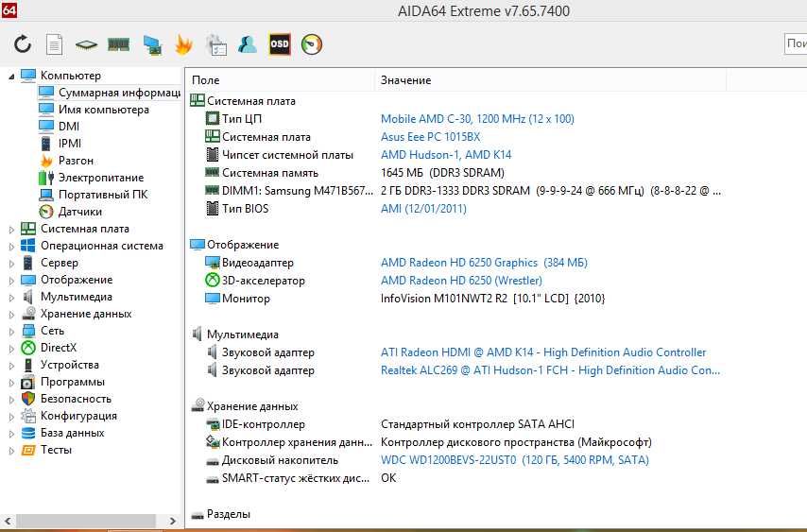This screenshot has height=532, width=807.
Task: Click left arrow of tree horizontal scrollbar
Action: [8, 521]
